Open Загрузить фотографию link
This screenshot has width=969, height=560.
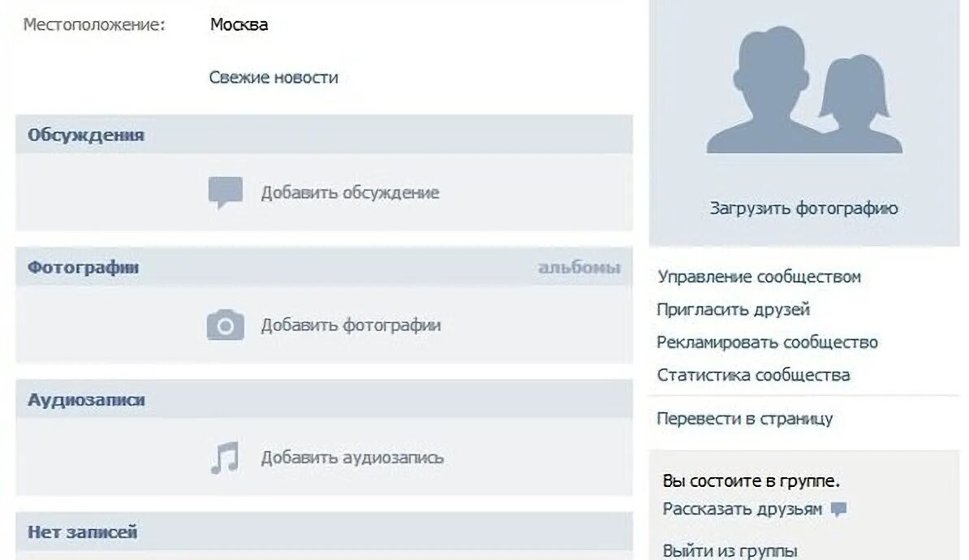(803, 209)
